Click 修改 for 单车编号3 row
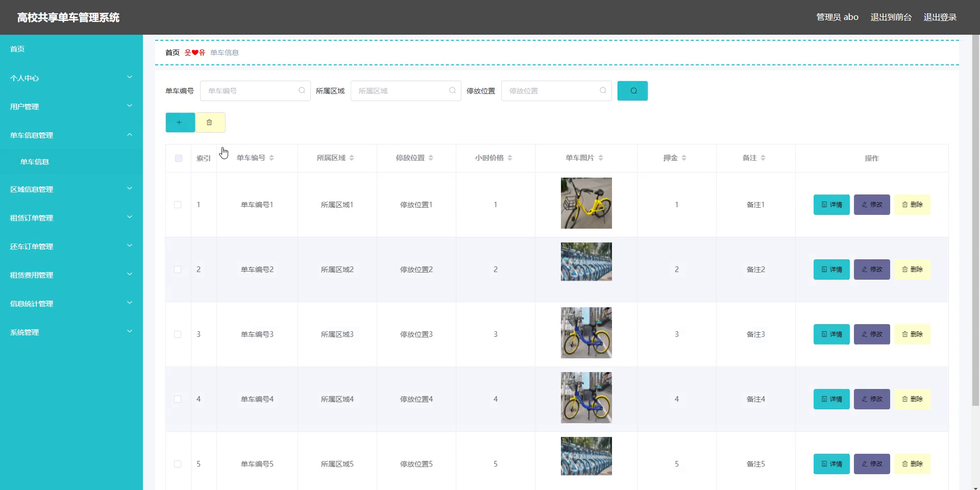Viewport: 980px width, 490px height. [x=872, y=334]
